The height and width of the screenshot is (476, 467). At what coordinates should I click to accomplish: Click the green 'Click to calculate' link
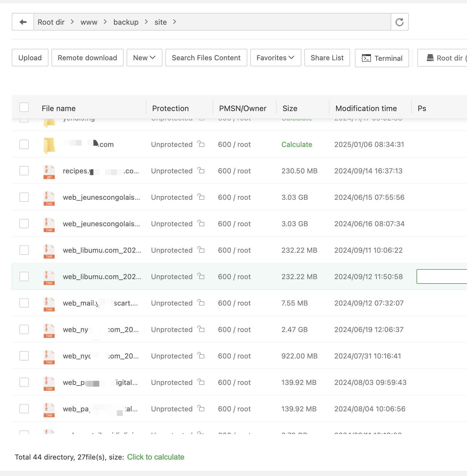155,457
